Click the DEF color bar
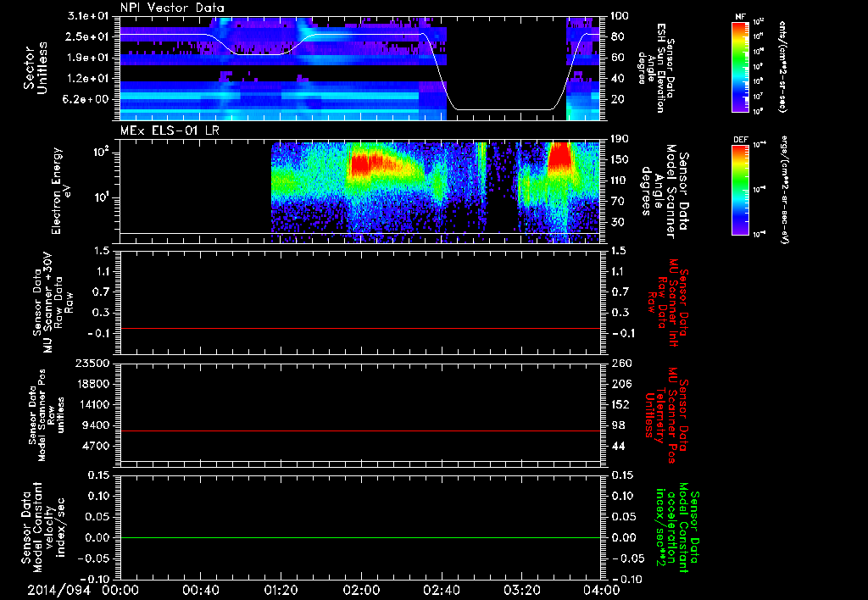Screen dimensions: 868x600 point(740,190)
